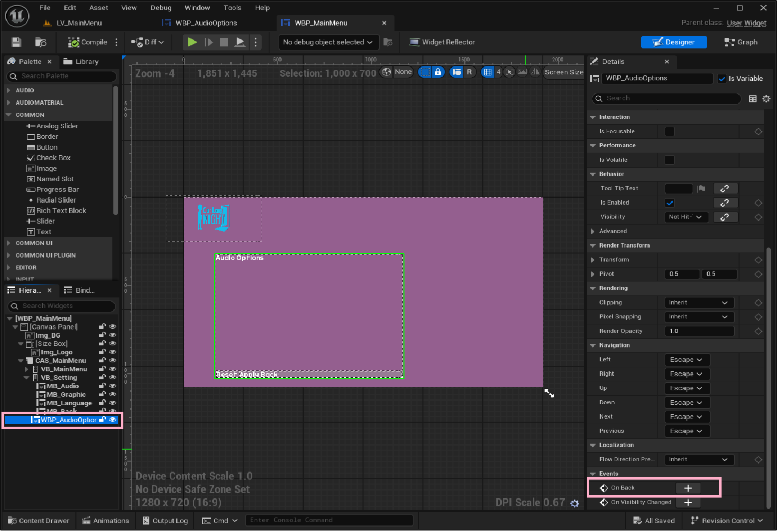Open the debug object selector dropdown

pos(328,42)
